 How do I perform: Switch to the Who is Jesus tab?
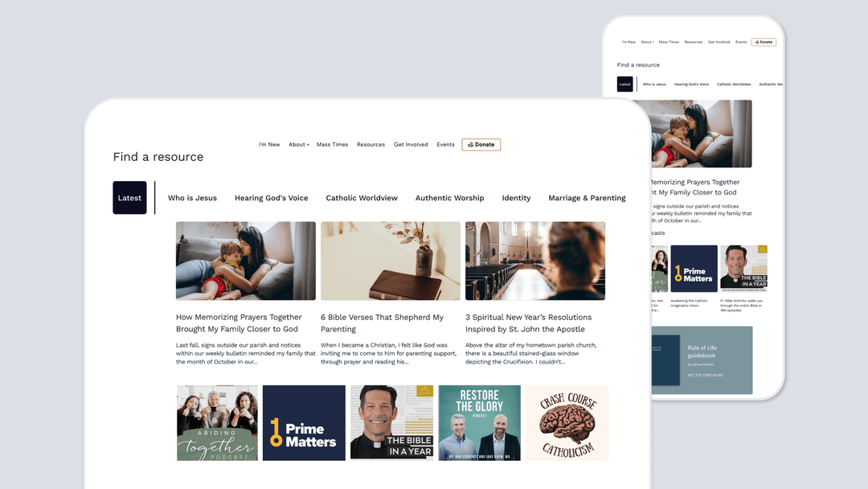[x=192, y=198]
